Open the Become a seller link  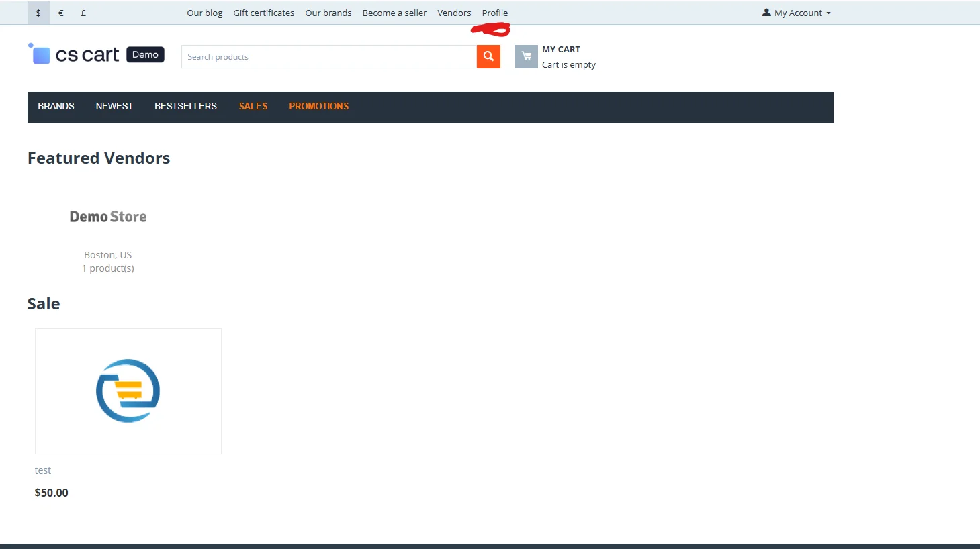click(394, 13)
